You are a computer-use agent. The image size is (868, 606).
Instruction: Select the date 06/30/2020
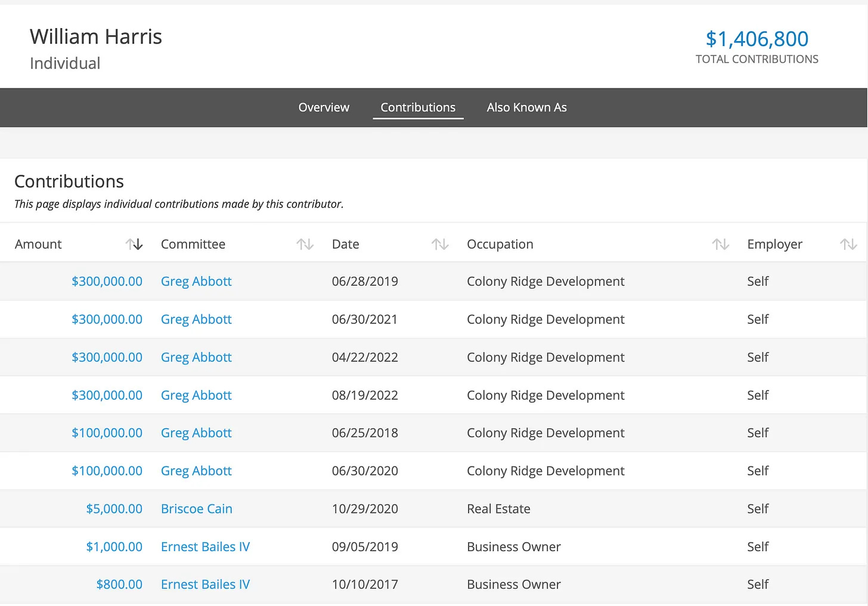pos(365,471)
